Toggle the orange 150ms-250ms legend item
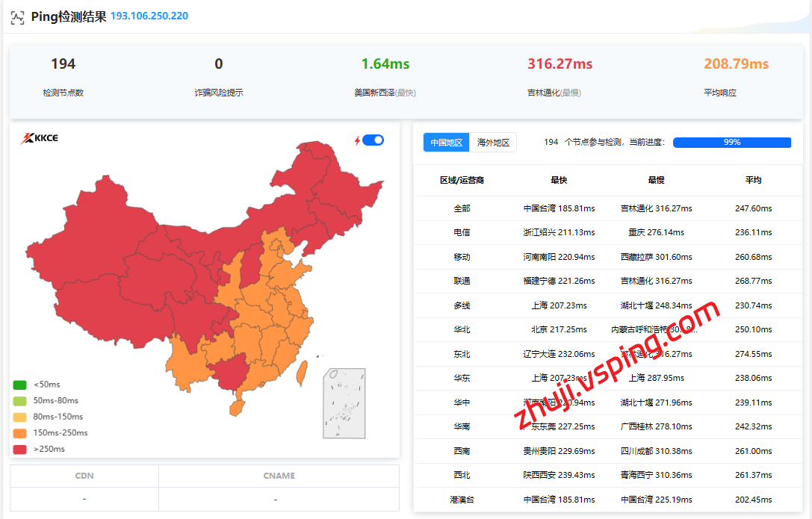The width and height of the screenshot is (812, 519). 20,433
